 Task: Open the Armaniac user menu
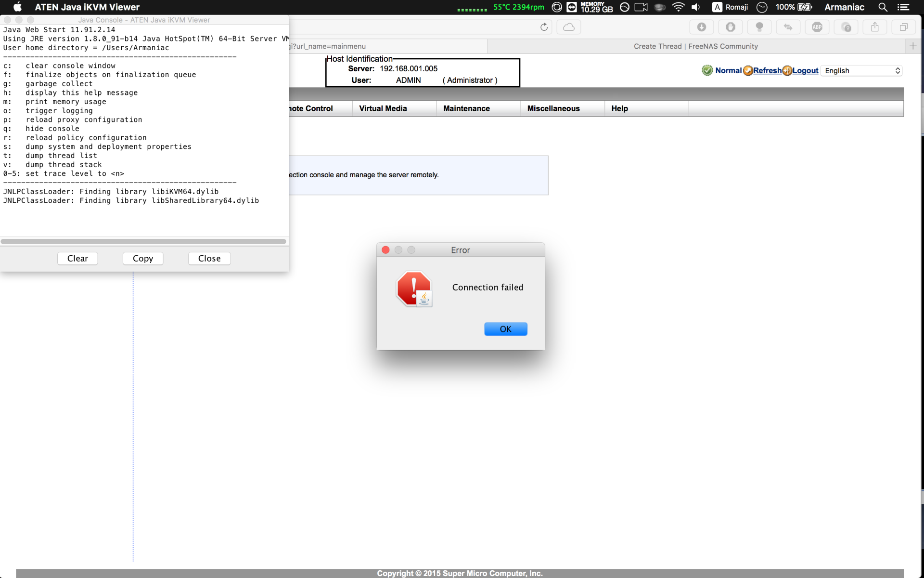pos(844,7)
